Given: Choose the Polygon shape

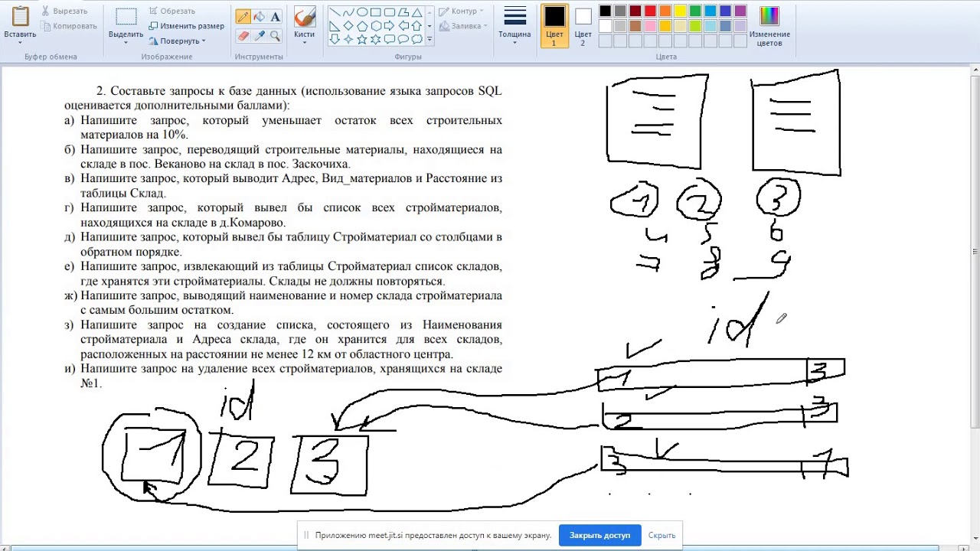Looking at the screenshot, I should pyautogui.click(x=403, y=11).
